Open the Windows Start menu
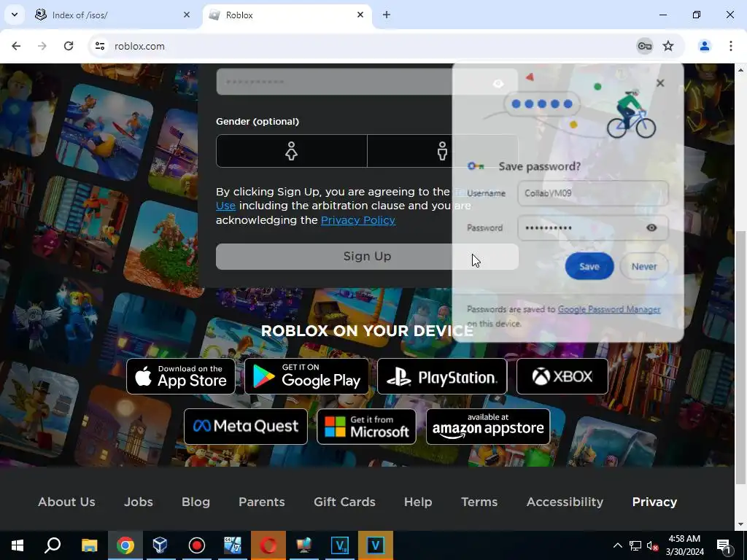The image size is (747, 560). coord(18,545)
